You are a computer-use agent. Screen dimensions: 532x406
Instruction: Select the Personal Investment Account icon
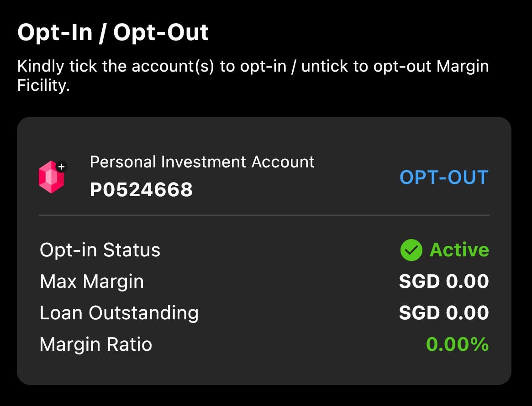52,177
